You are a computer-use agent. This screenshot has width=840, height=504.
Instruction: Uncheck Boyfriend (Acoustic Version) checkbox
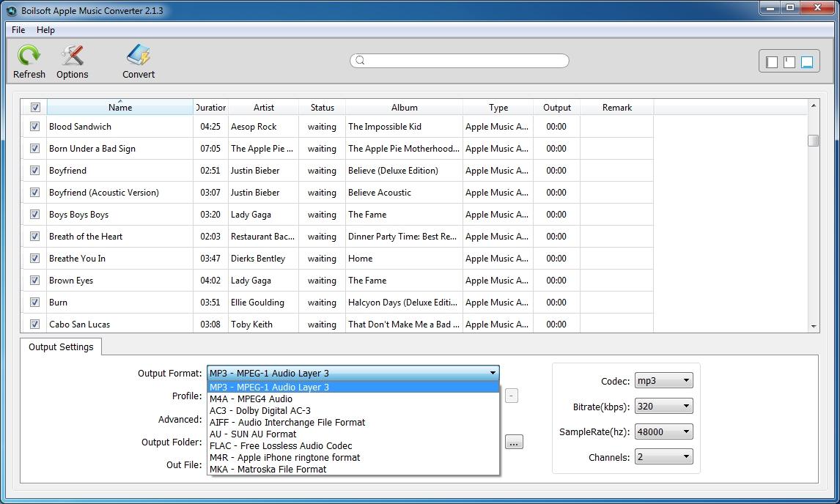[x=35, y=192]
